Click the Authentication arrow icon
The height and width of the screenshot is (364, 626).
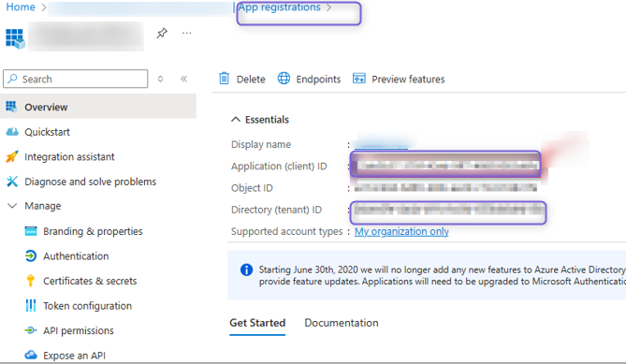[x=31, y=255]
